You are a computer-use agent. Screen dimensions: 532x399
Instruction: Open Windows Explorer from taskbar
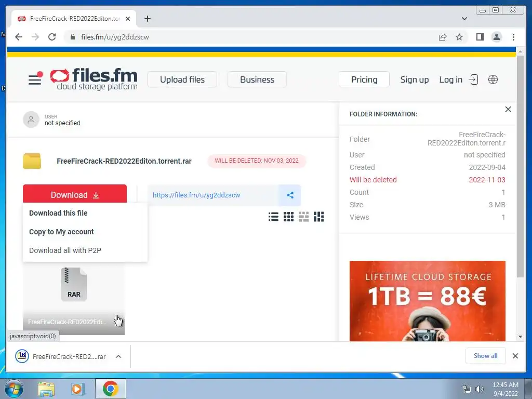(46, 389)
